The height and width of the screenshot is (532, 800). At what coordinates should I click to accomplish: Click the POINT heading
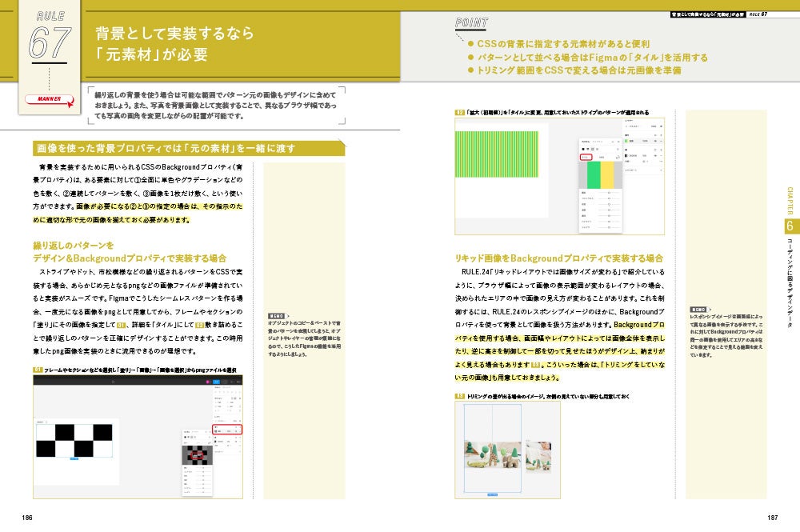coord(471,22)
